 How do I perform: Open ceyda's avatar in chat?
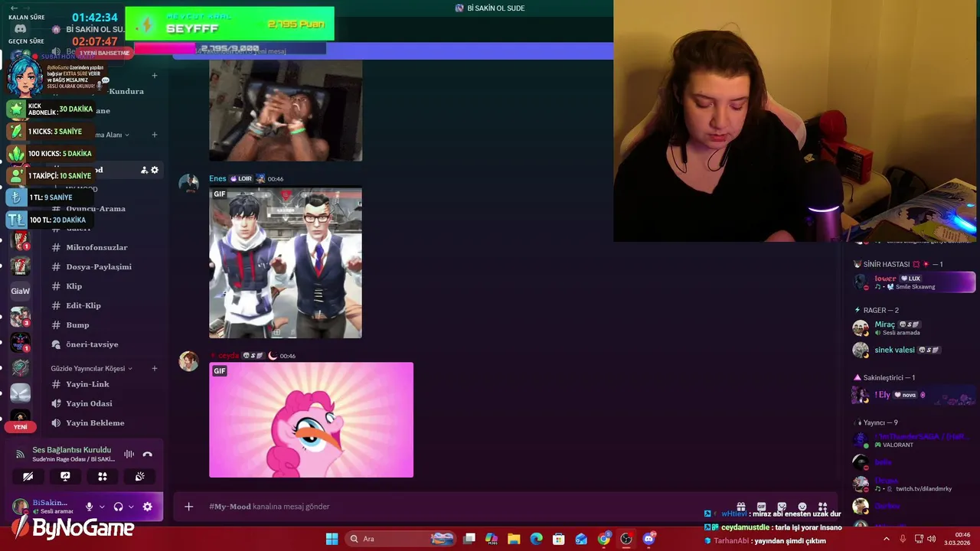point(188,361)
